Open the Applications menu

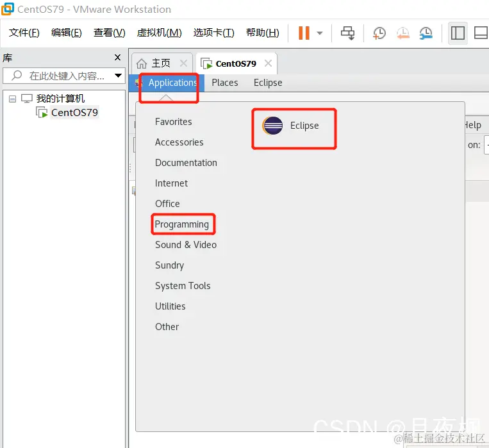pos(172,83)
